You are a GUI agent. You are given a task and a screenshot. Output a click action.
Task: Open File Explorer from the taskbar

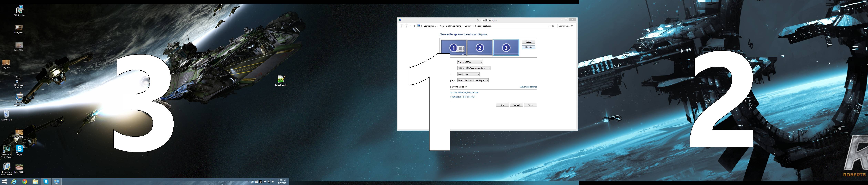35,182
